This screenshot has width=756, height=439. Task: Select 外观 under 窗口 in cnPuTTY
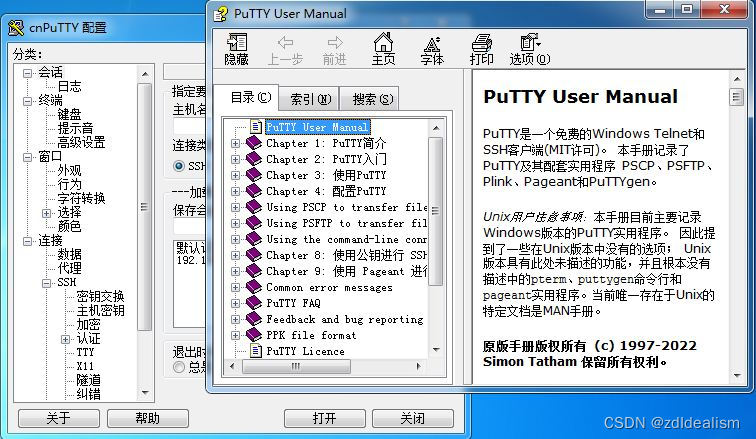tap(69, 171)
